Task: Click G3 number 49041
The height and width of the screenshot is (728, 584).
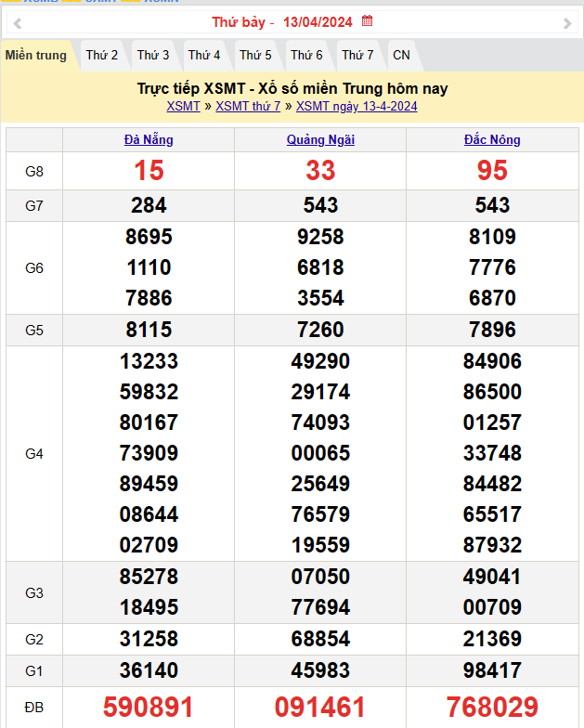Action: pyautogui.click(x=492, y=577)
